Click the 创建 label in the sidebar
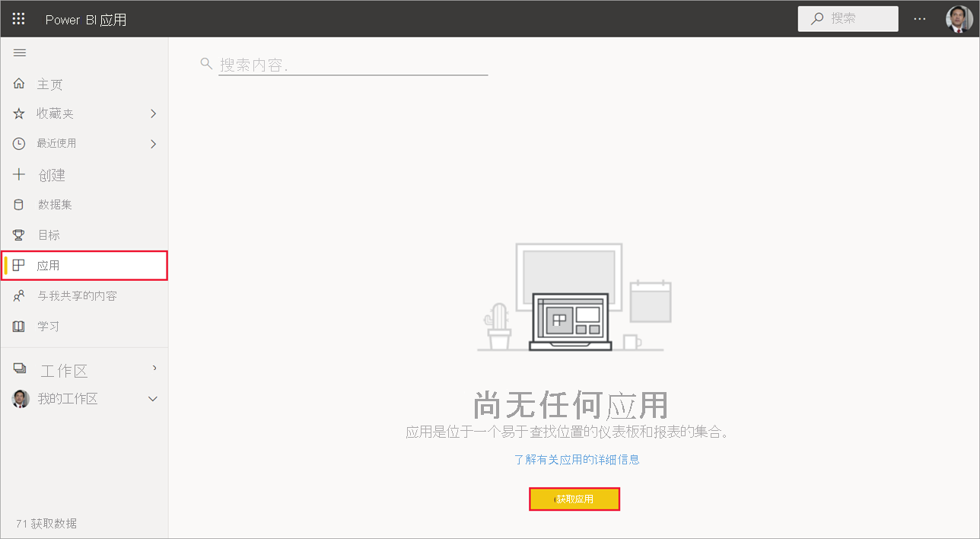Viewport: 980px width, 539px height. (52, 175)
